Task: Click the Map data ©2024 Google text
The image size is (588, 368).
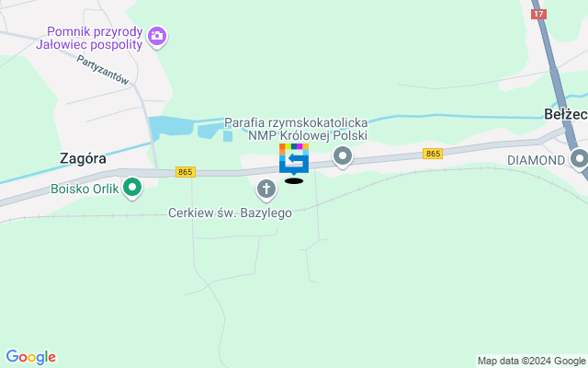Action: coord(531,361)
